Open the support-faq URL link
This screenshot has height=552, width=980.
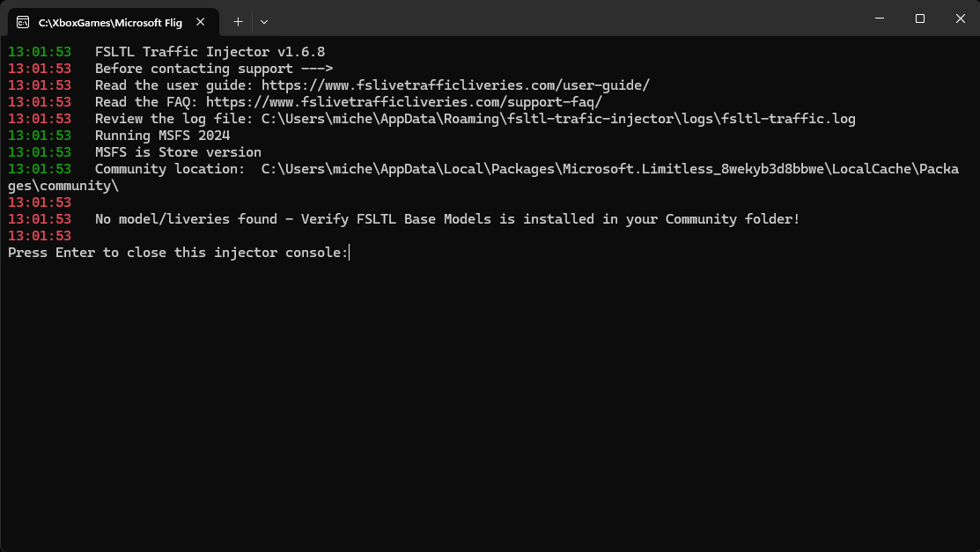click(x=404, y=102)
